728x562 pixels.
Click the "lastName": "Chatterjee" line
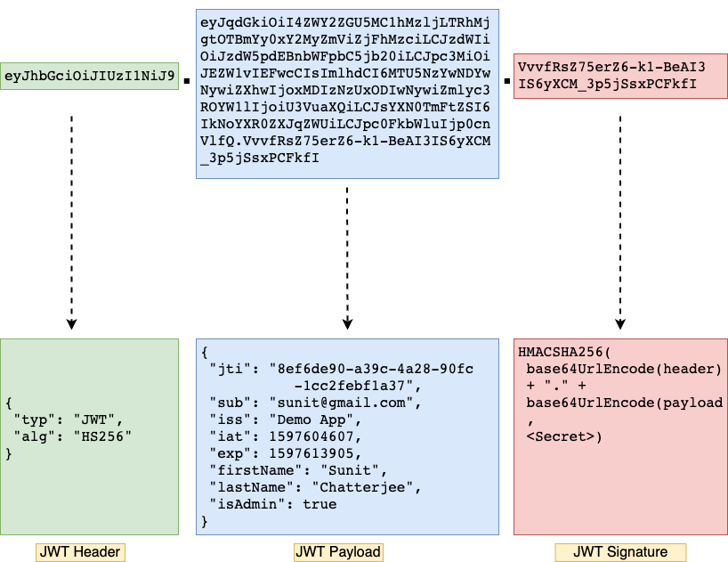pos(313,487)
